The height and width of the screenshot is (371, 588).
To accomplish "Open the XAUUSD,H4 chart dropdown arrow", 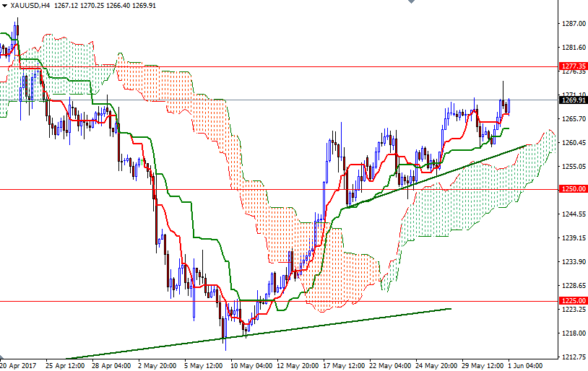I will pyautogui.click(x=4, y=5).
